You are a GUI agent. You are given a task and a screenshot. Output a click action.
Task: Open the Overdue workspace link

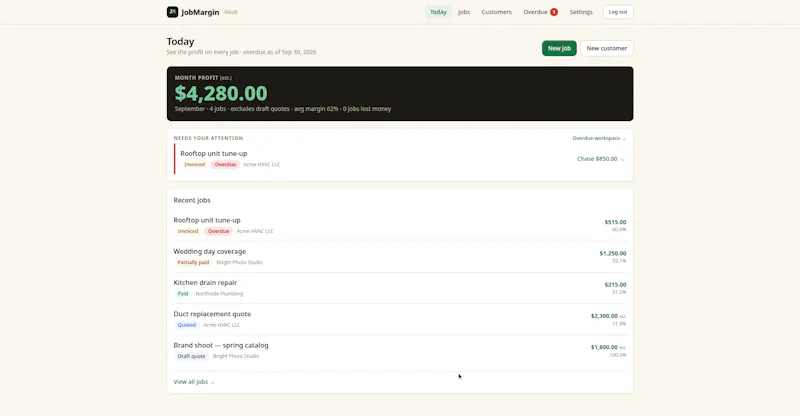pos(599,138)
